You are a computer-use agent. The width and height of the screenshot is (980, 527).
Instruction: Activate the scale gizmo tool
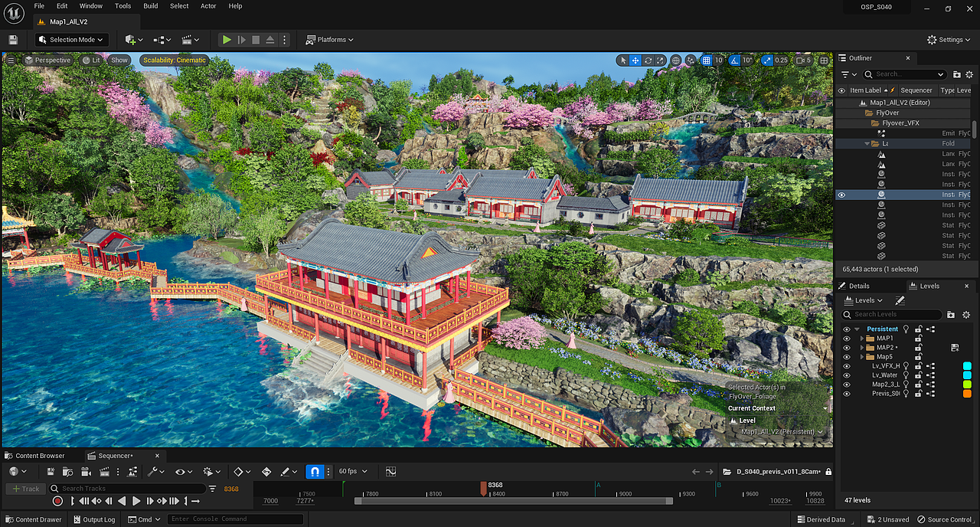tap(660, 61)
